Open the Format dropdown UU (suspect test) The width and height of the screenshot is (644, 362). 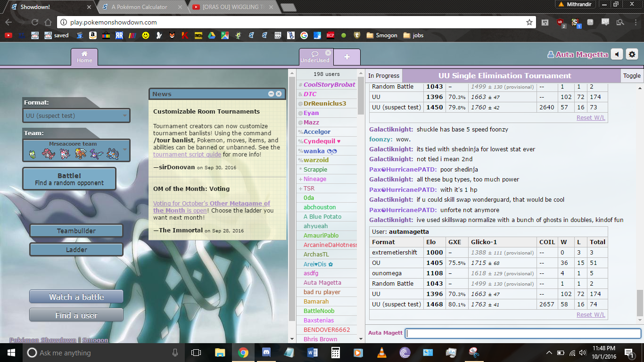76,115
